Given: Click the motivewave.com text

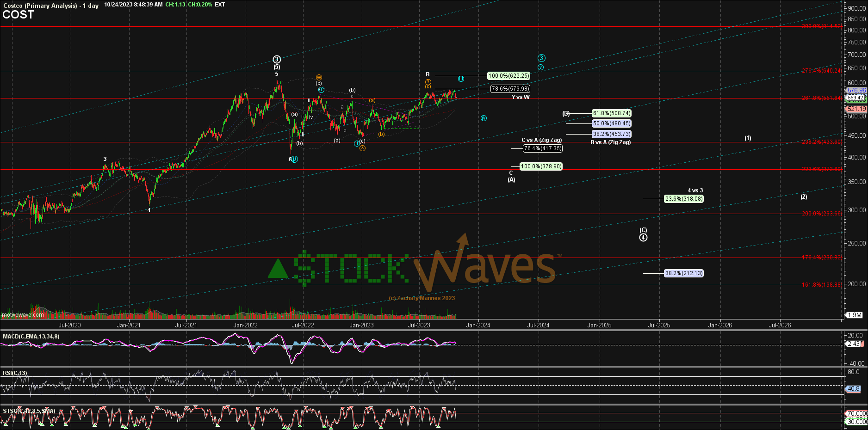Looking at the screenshot, I should click(x=23, y=315).
